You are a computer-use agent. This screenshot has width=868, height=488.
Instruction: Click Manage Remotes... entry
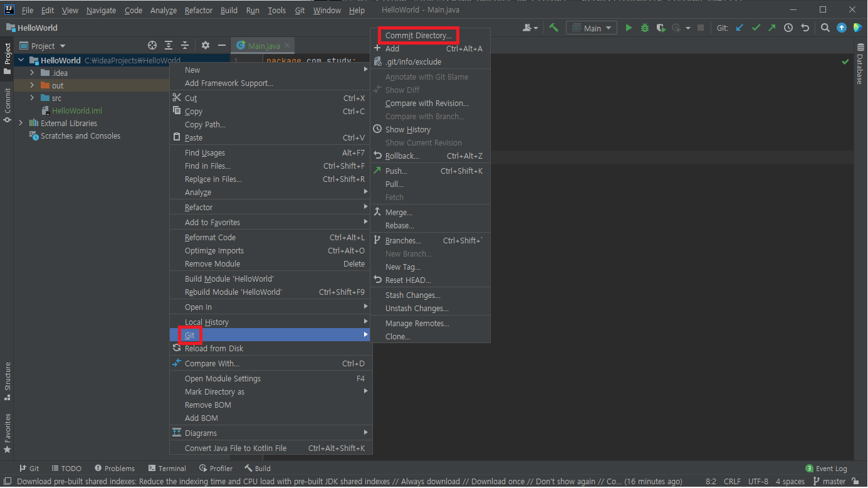[x=430, y=323]
